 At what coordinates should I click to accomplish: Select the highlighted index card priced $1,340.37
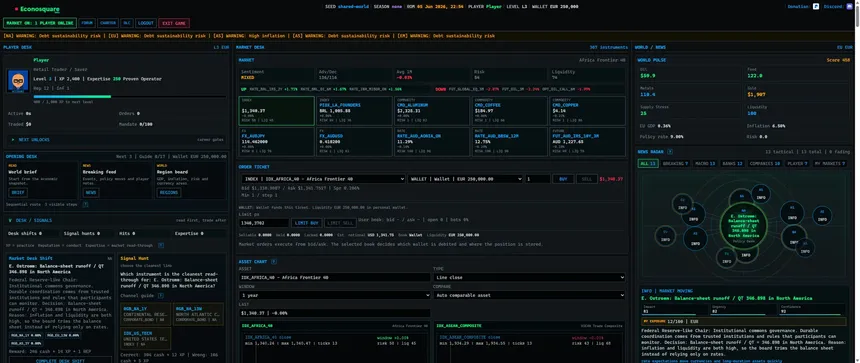coord(277,111)
